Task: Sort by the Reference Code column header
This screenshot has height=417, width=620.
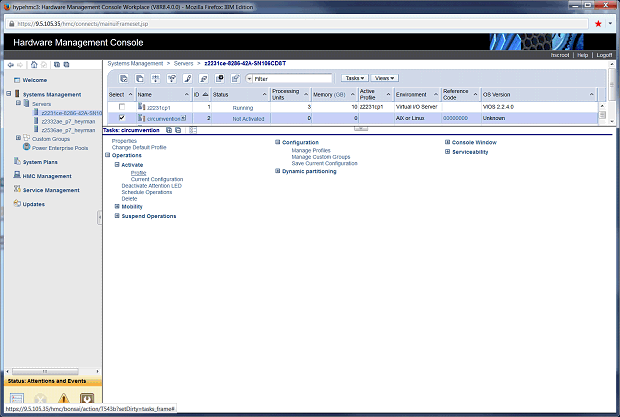Action: (x=461, y=94)
